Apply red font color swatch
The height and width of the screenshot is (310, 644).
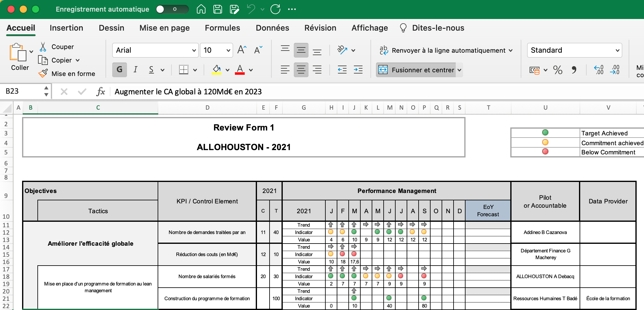[x=240, y=70]
